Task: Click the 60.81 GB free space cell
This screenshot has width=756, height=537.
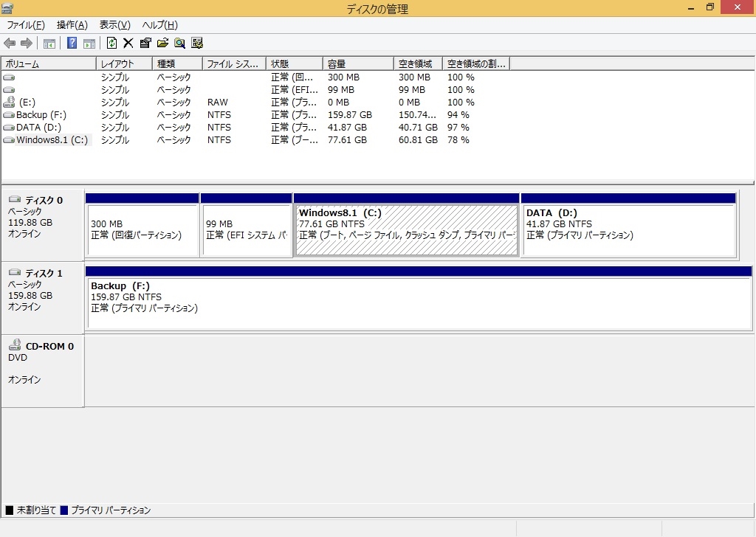Action: tap(418, 139)
